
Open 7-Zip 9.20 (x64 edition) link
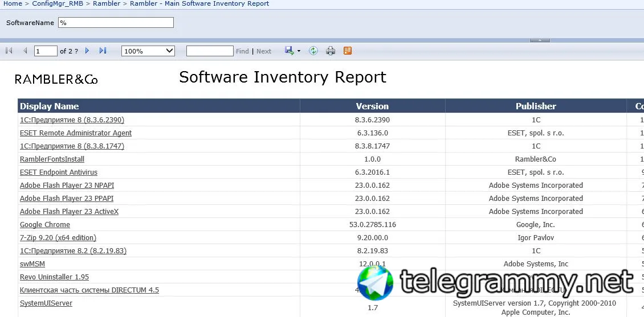click(x=58, y=238)
